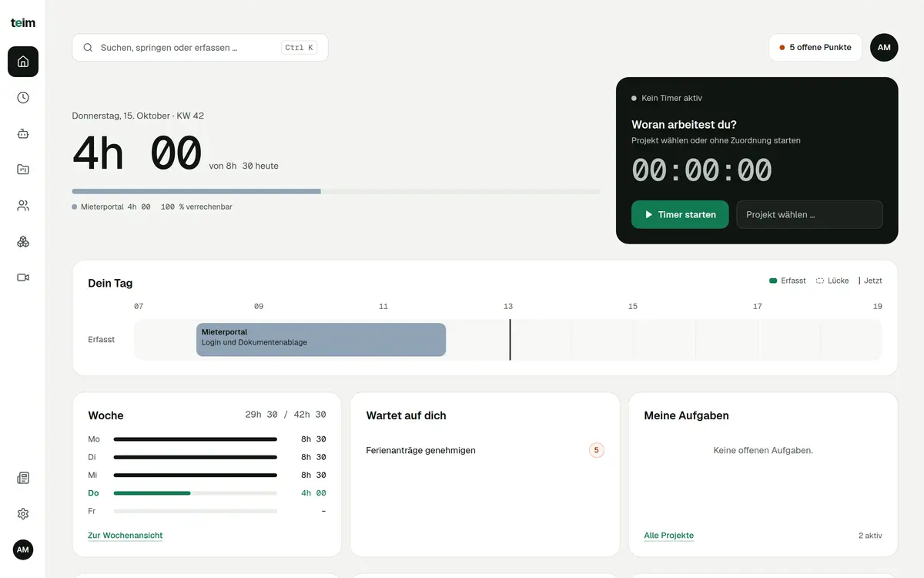924x578 pixels.
Task: Click the Ctrl K shortcut badge
Action: pyautogui.click(x=300, y=48)
